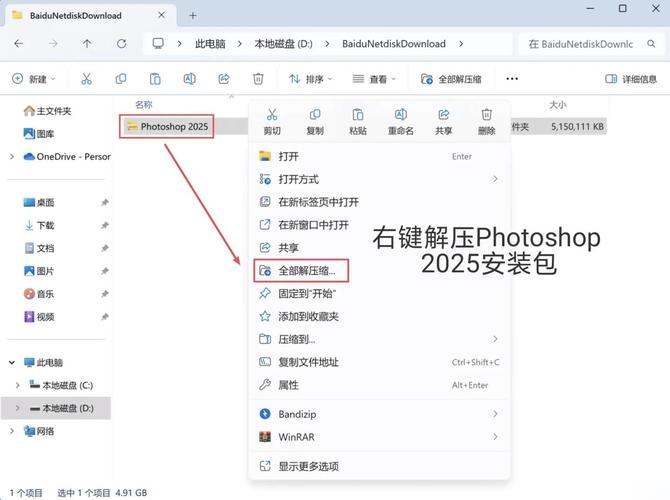
Task: Choose 粘贴 in the context menu
Action: (358, 122)
